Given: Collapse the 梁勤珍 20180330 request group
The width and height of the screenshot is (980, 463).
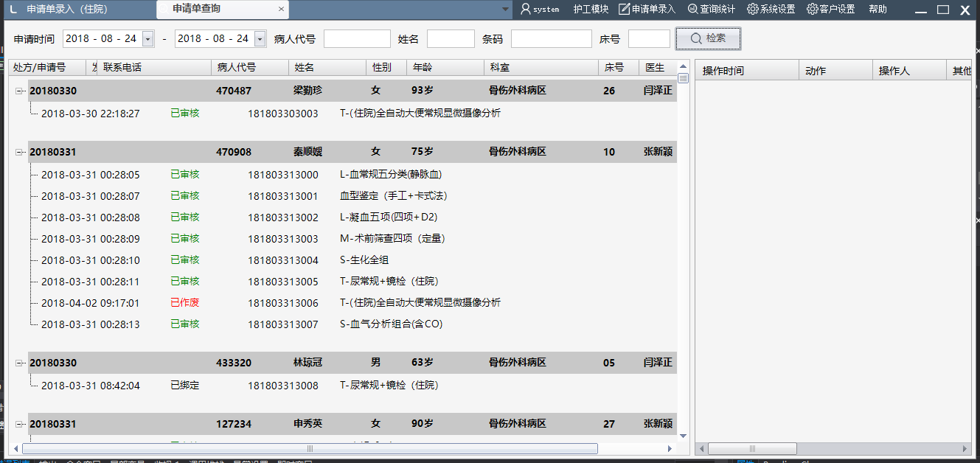Looking at the screenshot, I should pos(19,91).
